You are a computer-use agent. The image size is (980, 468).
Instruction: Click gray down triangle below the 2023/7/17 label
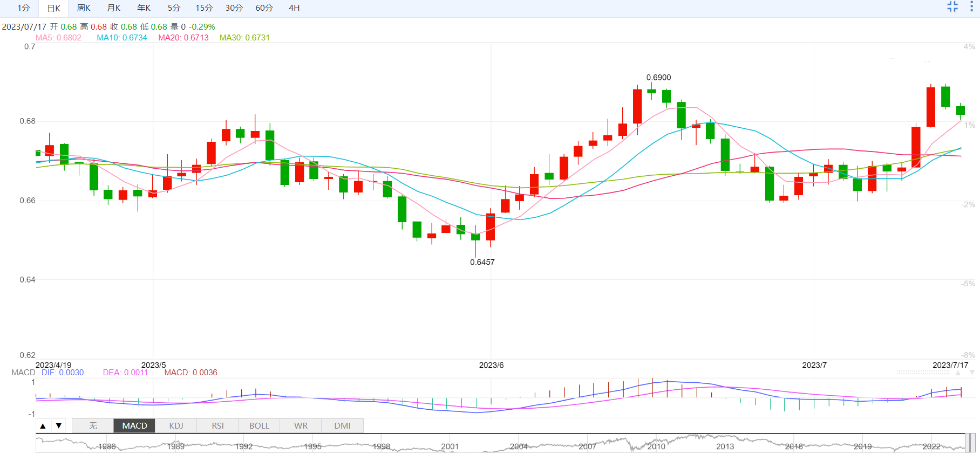click(x=972, y=373)
